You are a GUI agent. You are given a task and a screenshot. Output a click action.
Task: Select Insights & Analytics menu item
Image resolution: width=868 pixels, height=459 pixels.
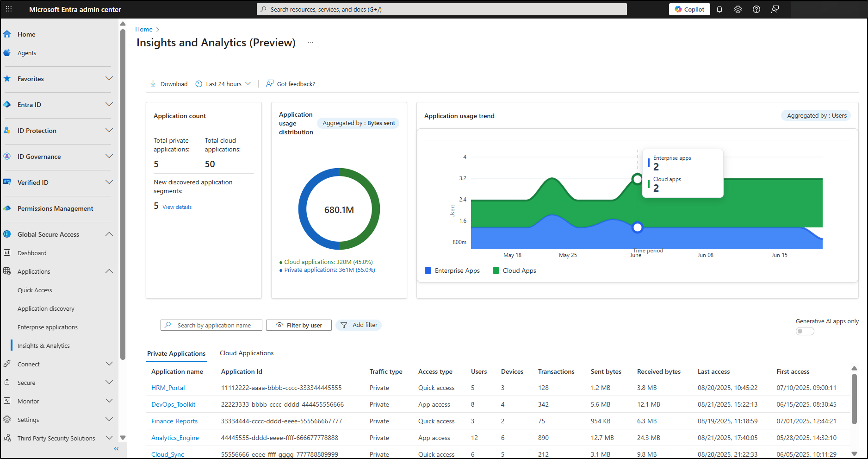tap(43, 346)
